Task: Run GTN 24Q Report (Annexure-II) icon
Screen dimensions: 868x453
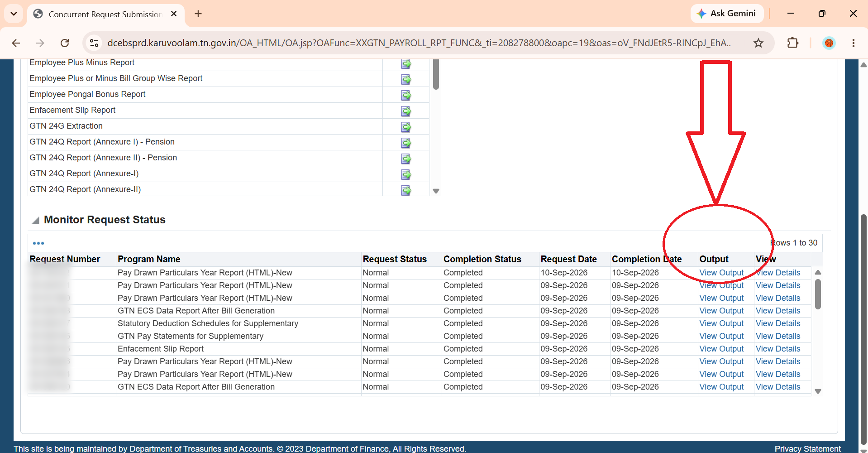Action: tap(406, 190)
